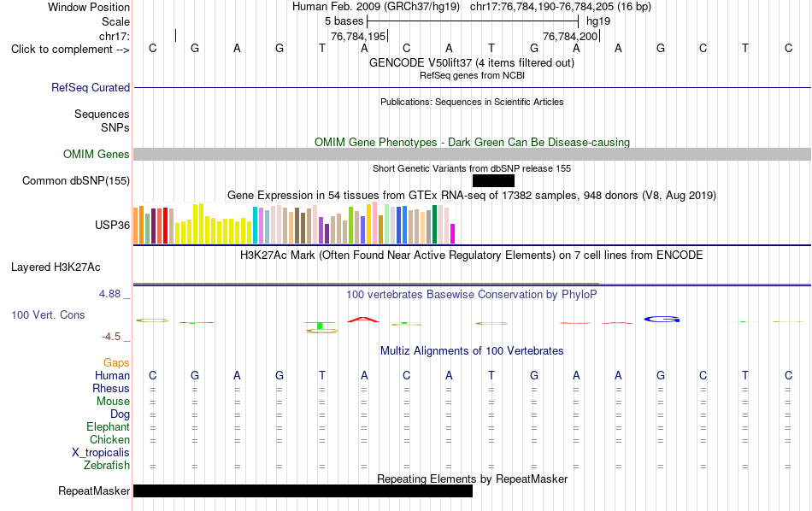812x511 pixels.
Task: Click the -4.5 PhyloP lower scale value
Action: pos(111,337)
